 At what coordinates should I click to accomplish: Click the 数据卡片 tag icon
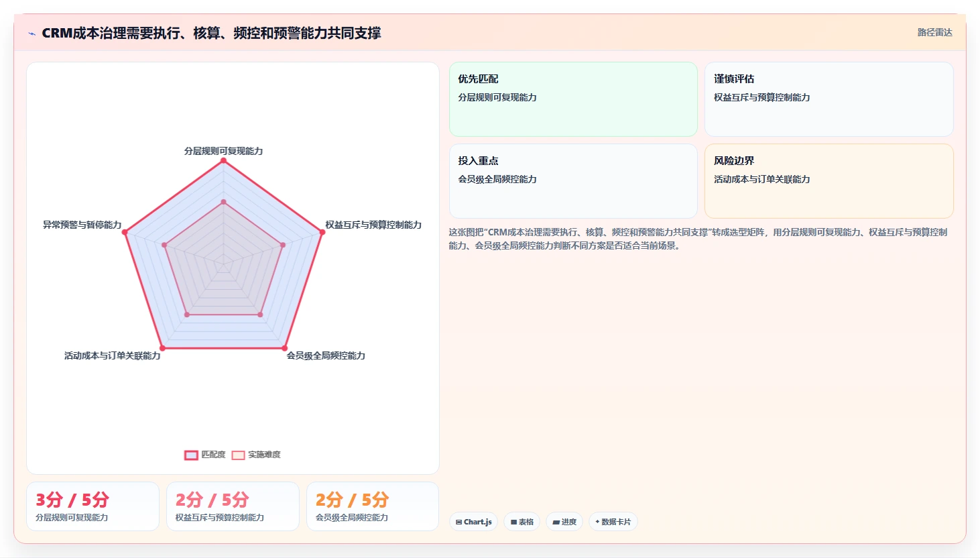597,522
